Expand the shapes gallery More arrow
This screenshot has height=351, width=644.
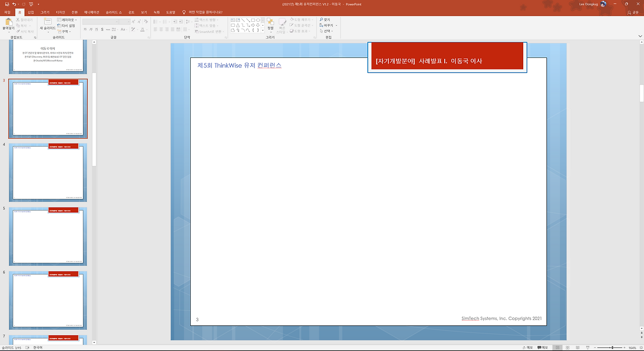pyautogui.click(x=263, y=30)
